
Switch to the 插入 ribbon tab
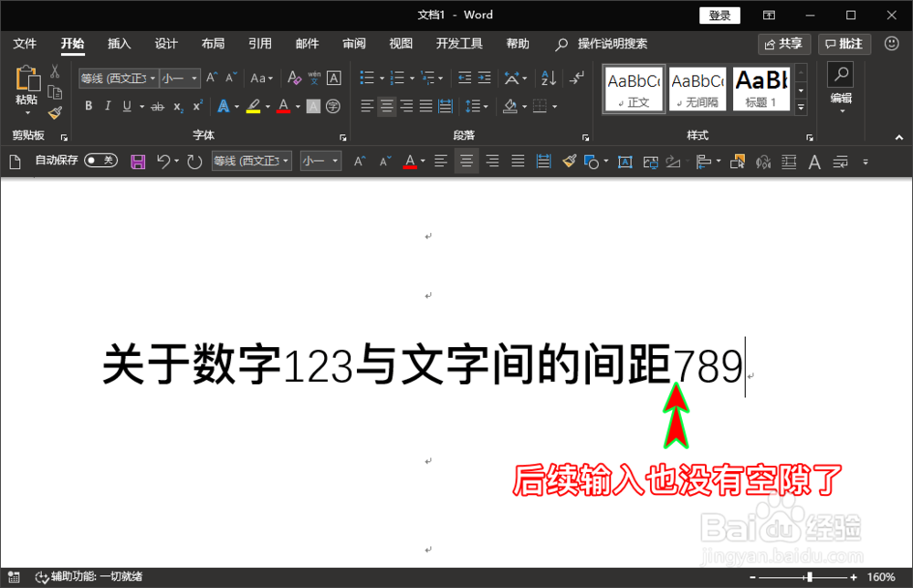pyautogui.click(x=119, y=43)
